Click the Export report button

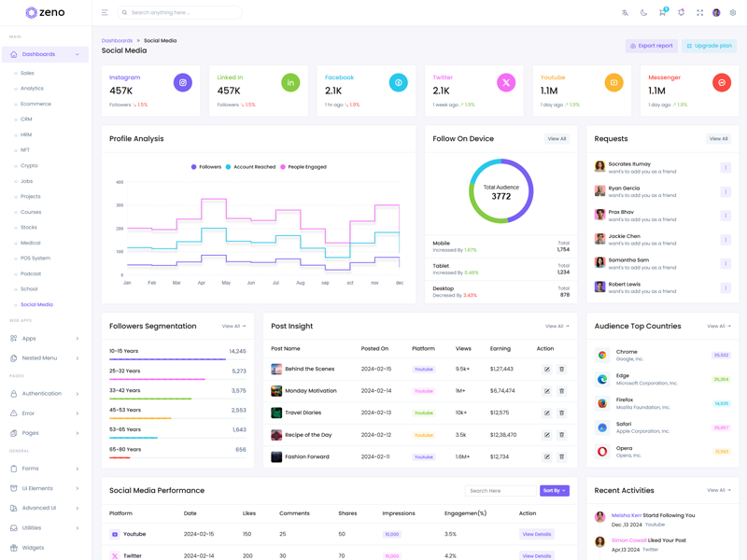coord(652,46)
